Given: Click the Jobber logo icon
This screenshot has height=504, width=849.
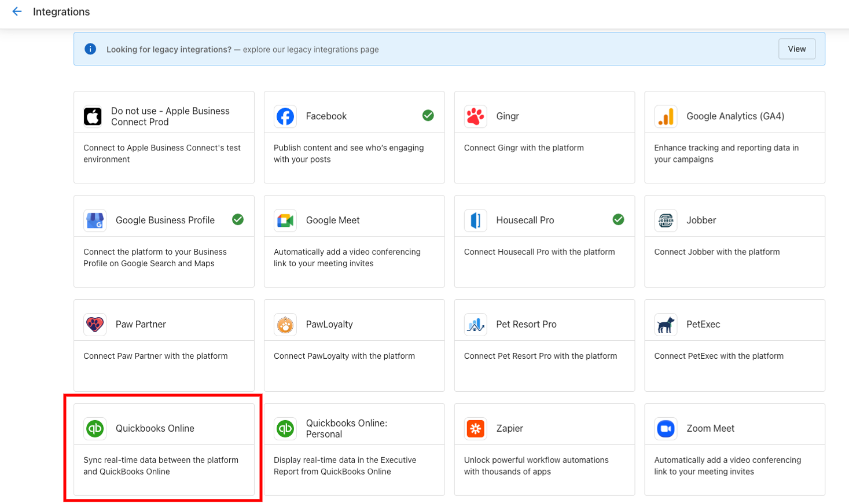Looking at the screenshot, I should point(666,220).
